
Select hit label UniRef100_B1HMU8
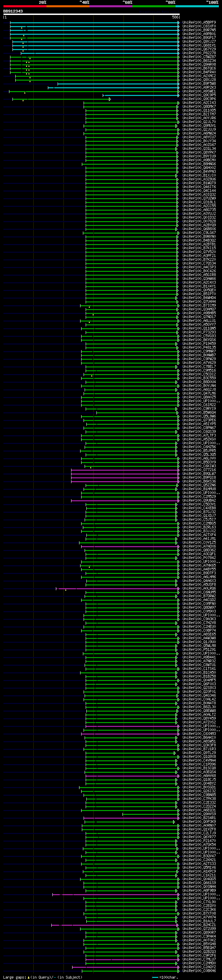point(199,489)
